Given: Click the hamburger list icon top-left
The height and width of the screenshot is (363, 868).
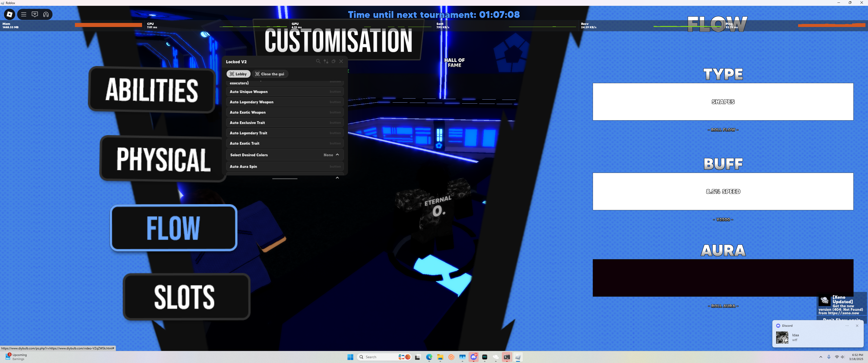Looking at the screenshot, I should coord(23,14).
